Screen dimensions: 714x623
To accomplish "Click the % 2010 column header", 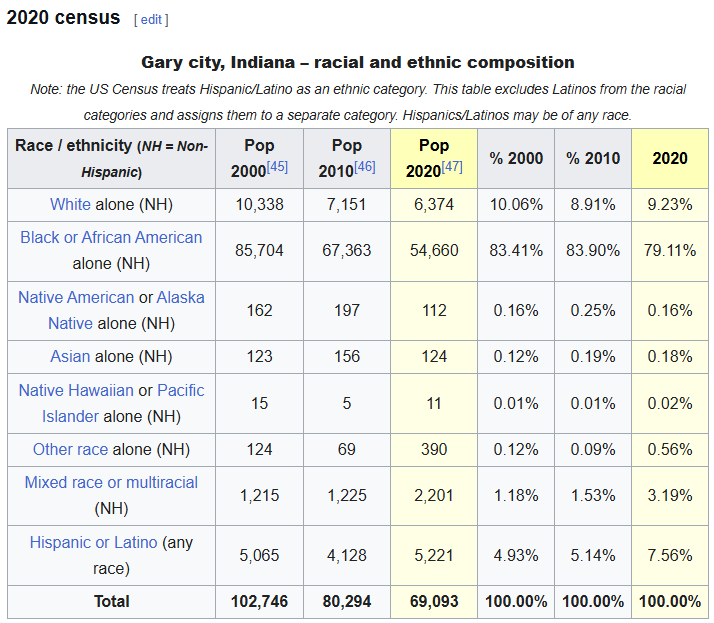I will tap(593, 158).
